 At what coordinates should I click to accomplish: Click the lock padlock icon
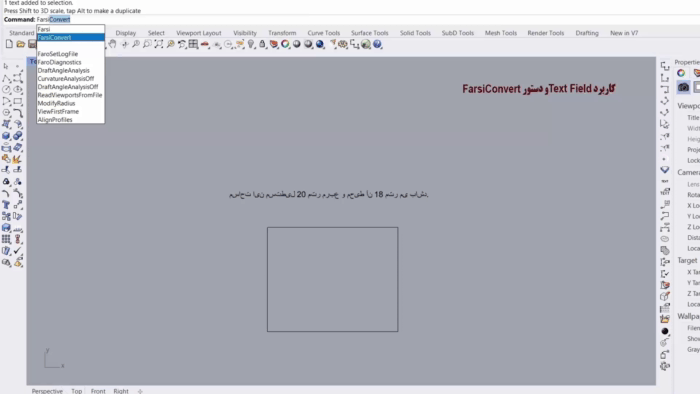262,44
